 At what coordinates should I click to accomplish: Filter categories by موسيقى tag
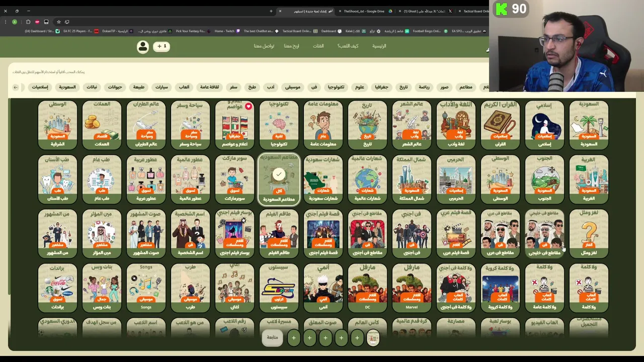pyautogui.click(x=293, y=87)
